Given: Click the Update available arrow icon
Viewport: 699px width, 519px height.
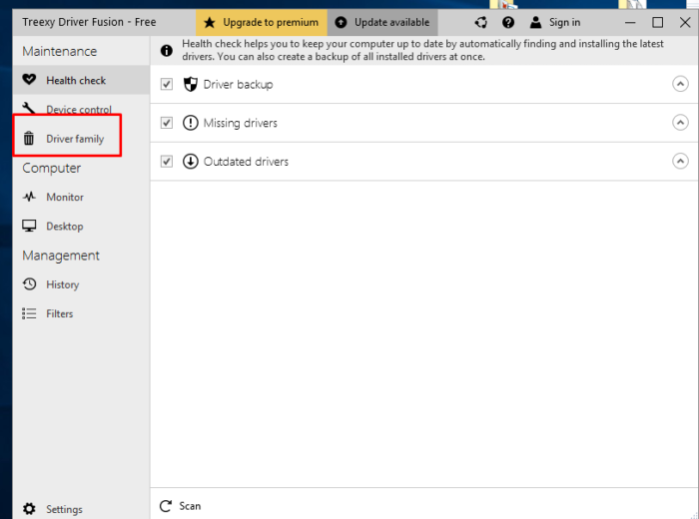Looking at the screenshot, I should (341, 22).
